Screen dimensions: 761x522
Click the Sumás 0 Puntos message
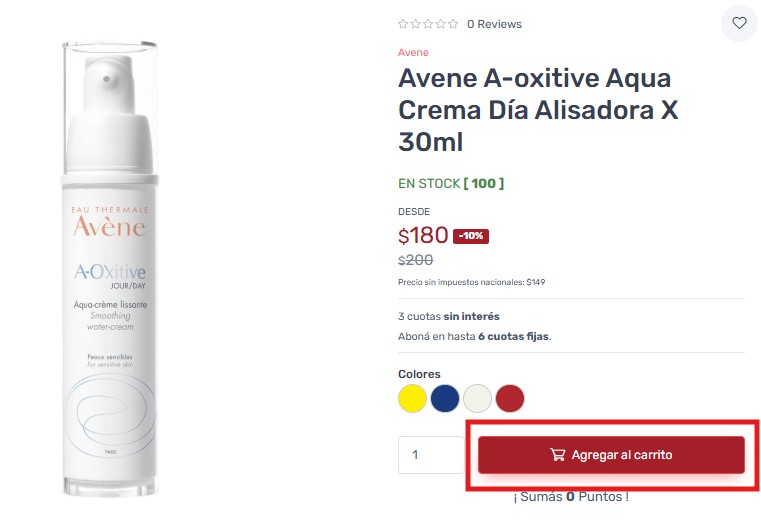point(571,497)
